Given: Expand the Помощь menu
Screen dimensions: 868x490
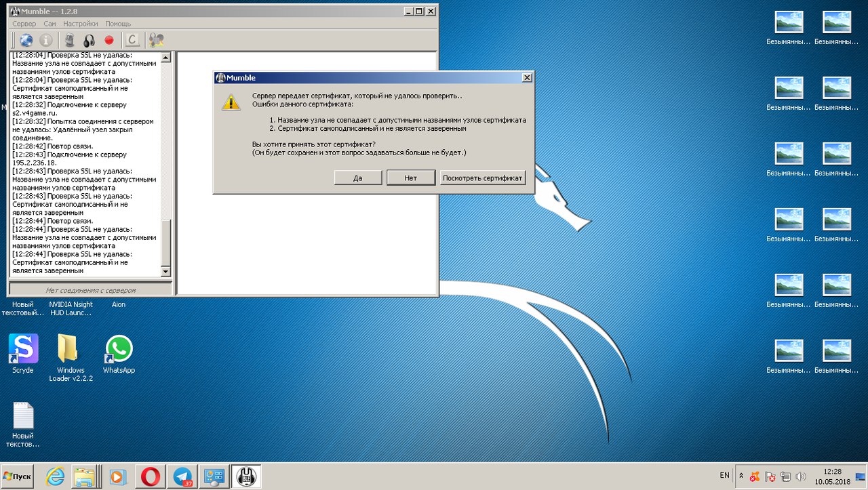Looking at the screenshot, I should [118, 24].
